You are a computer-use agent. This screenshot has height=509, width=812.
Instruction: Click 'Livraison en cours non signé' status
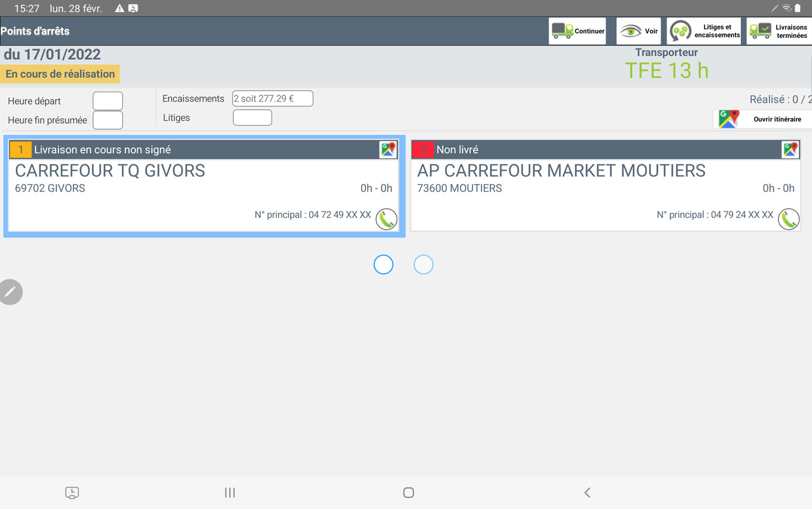pyautogui.click(x=102, y=150)
